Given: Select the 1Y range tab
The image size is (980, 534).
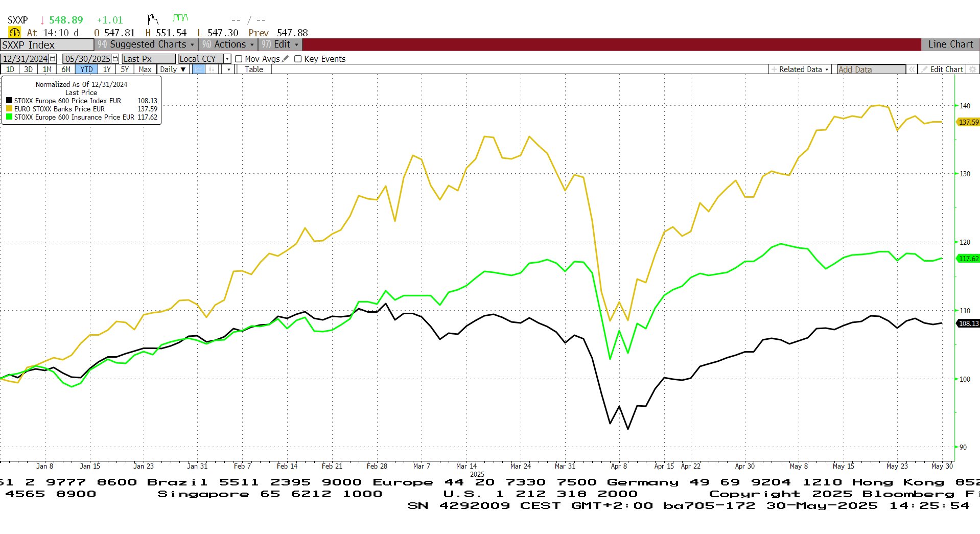Looking at the screenshot, I should tap(107, 69).
